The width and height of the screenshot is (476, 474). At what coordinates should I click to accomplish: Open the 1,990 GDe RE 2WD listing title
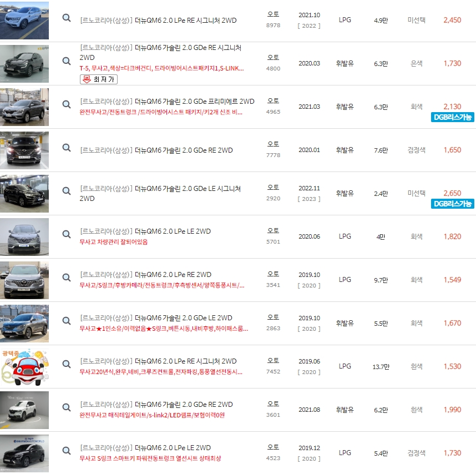pos(156,405)
